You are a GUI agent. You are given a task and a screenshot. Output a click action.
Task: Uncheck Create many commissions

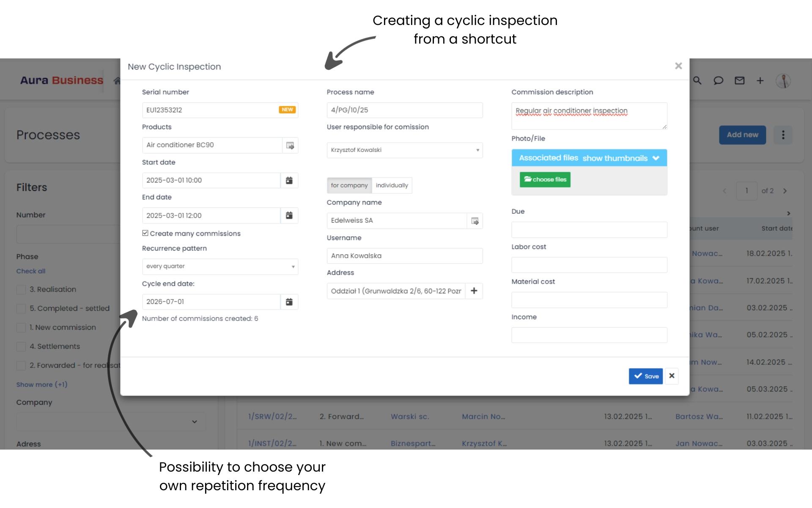[x=145, y=232]
